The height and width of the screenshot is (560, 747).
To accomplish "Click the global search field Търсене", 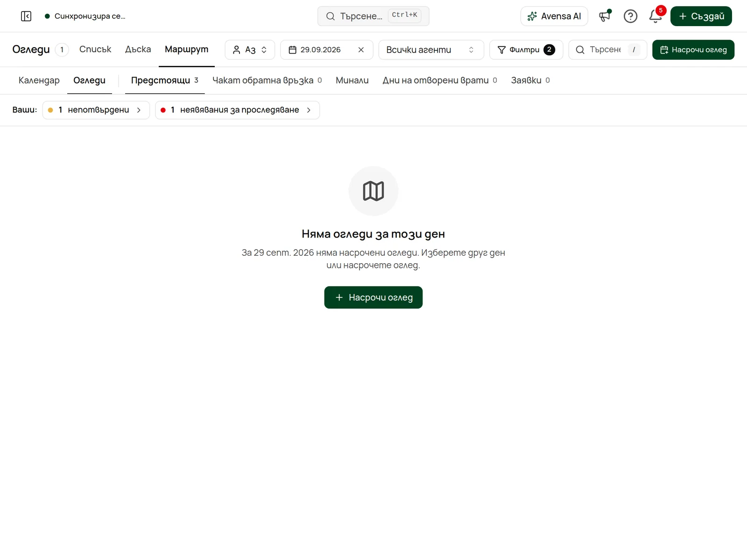I will 373,16.
